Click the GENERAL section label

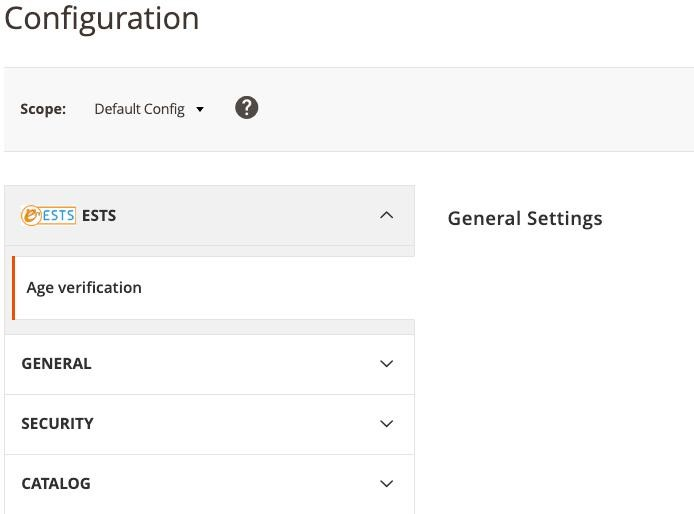click(56, 364)
